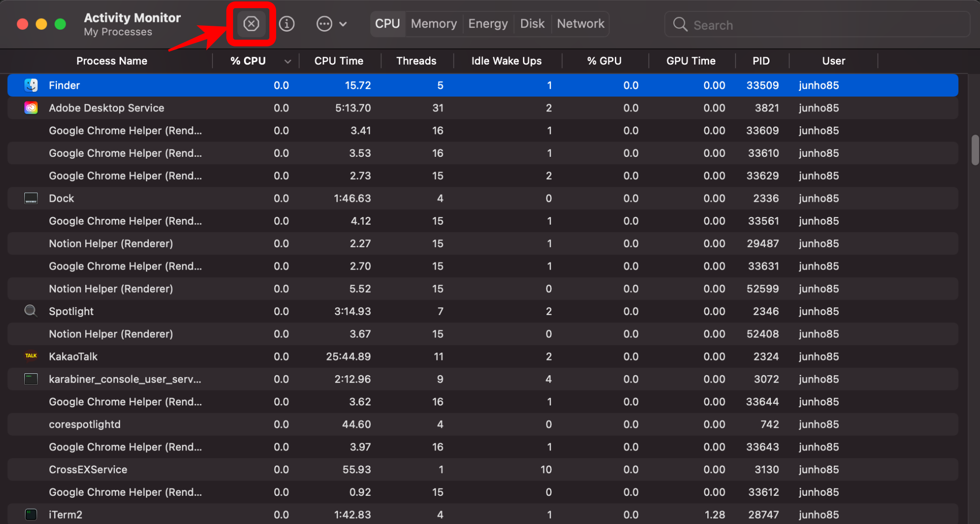Screen dimensions: 980x524
Task: Click the iTerm2 process icon
Action: pyautogui.click(x=31, y=514)
